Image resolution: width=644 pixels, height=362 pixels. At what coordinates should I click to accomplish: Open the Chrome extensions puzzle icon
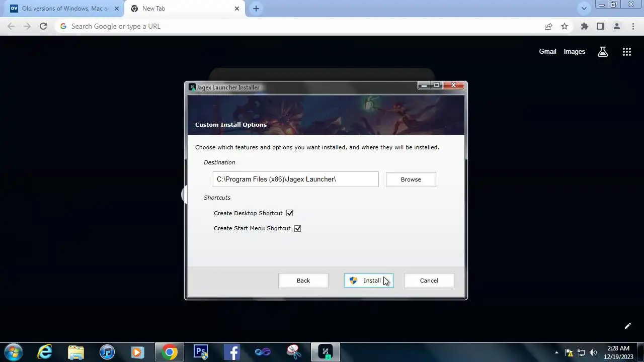tap(584, 26)
